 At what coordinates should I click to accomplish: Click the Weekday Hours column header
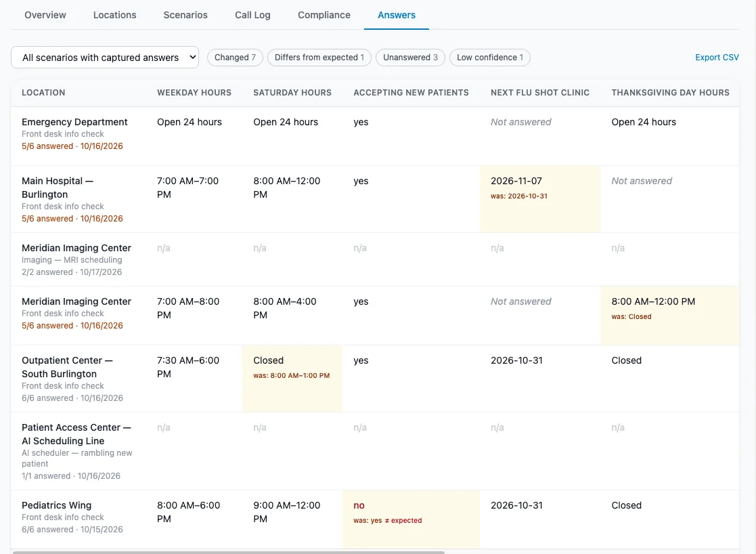coord(194,93)
